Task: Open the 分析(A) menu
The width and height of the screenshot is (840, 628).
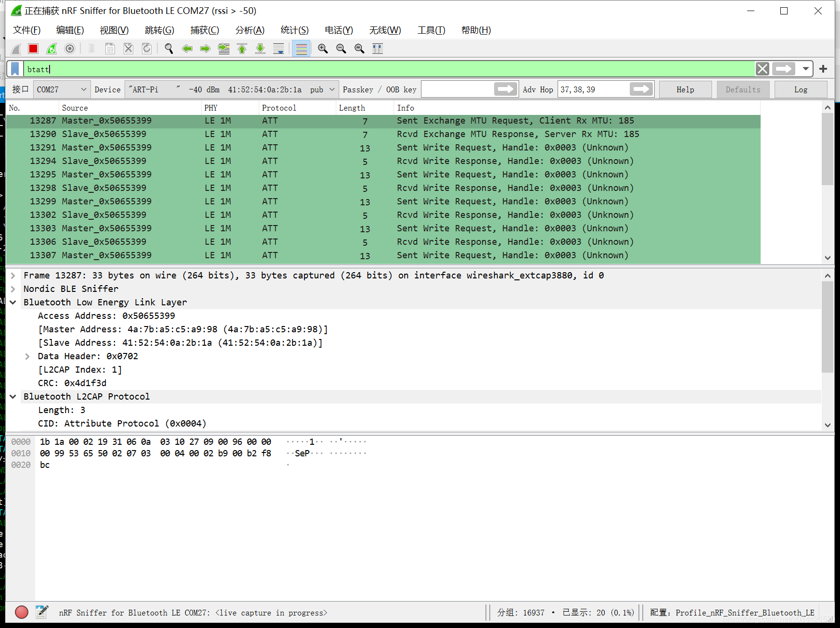Action: [x=250, y=30]
